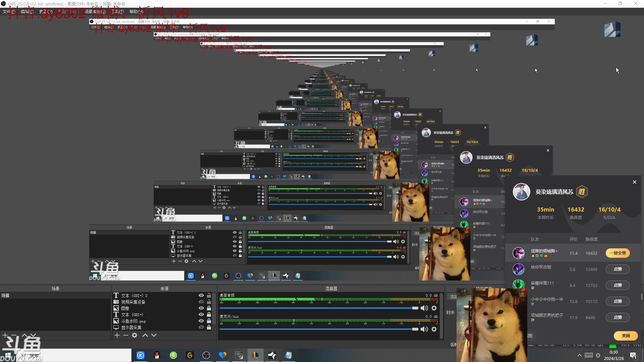
Task: Select the 图像 source row
Action: point(163,308)
